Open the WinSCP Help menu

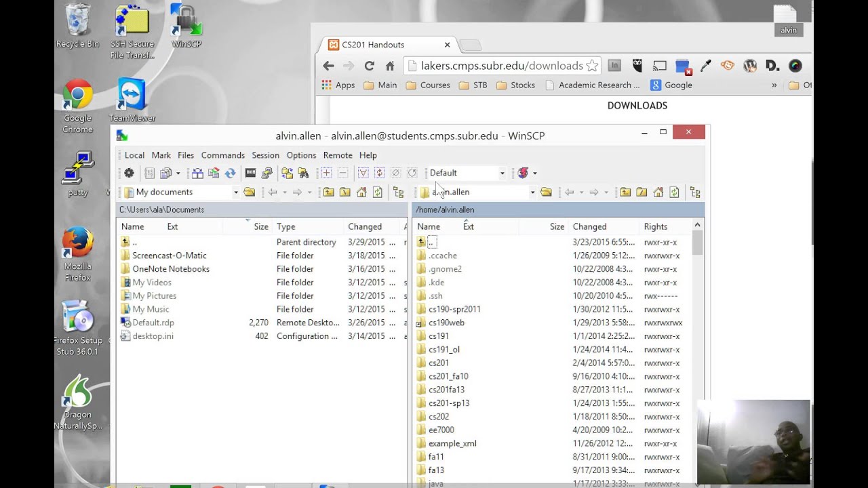(x=368, y=155)
